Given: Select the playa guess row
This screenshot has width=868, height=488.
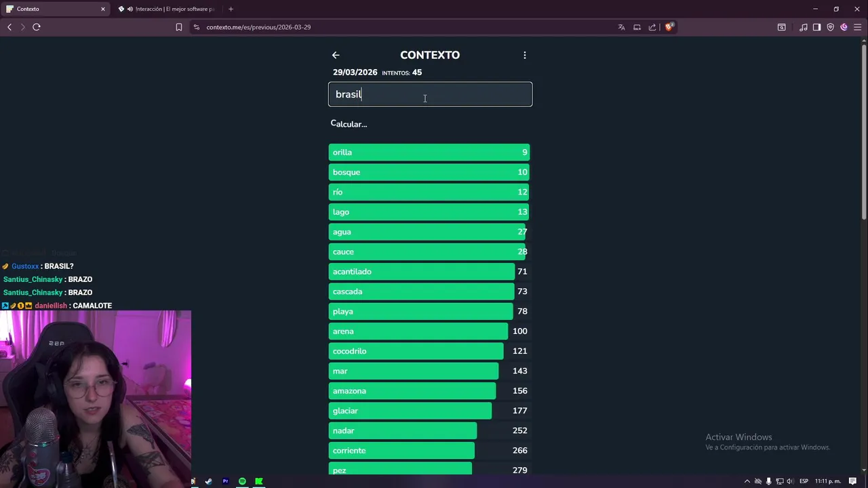Looking at the screenshot, I should tap(430, 311).
